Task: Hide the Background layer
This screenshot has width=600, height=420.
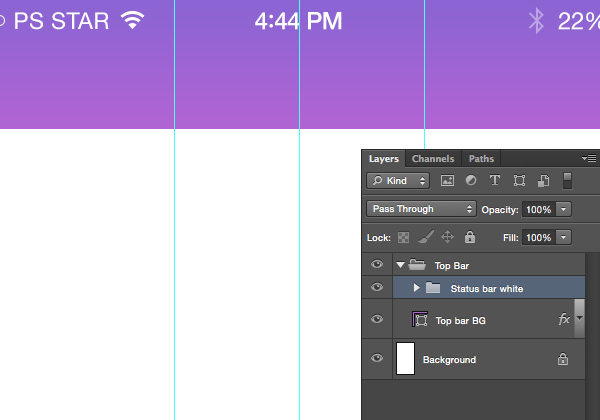Action: coord(377,358)
